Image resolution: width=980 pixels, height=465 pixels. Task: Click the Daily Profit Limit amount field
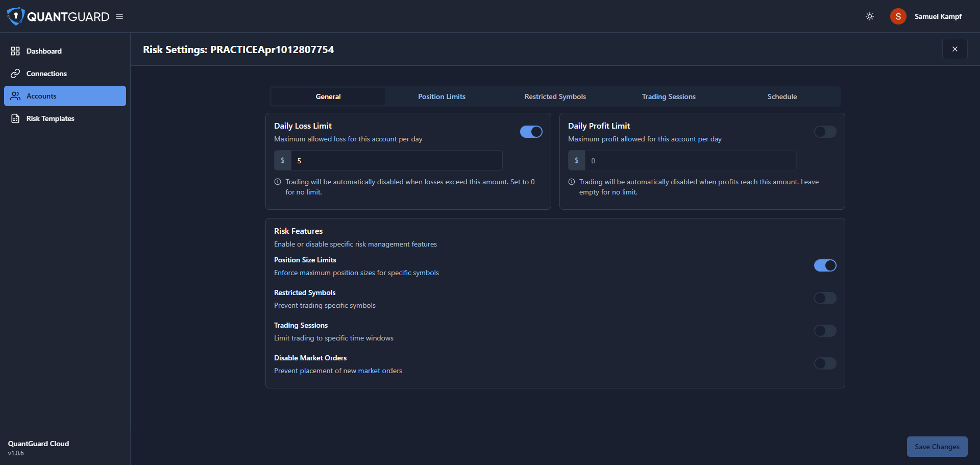(x=690, y=160)
